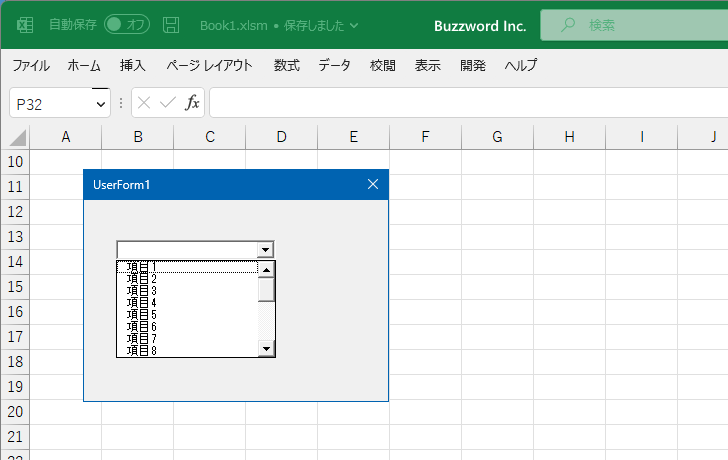Open the 挿入 ribbon tab

pos(132,65)
